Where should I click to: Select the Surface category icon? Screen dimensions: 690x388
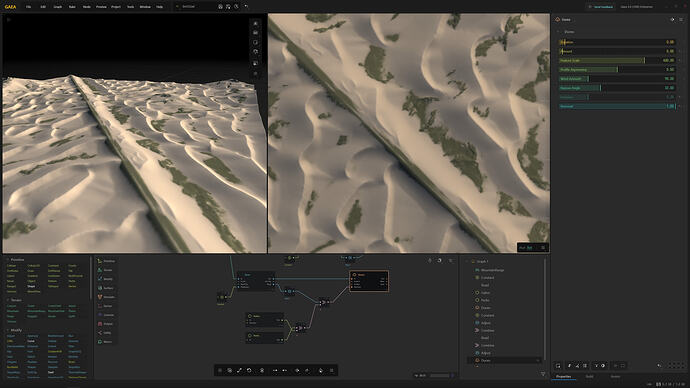(x=100, y=288)
